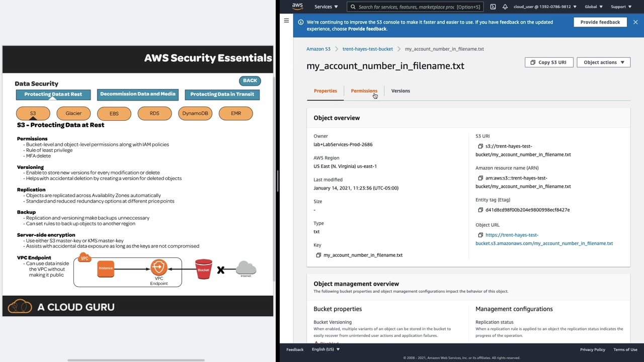Copy the object Key icon

[x=318, y=255]
